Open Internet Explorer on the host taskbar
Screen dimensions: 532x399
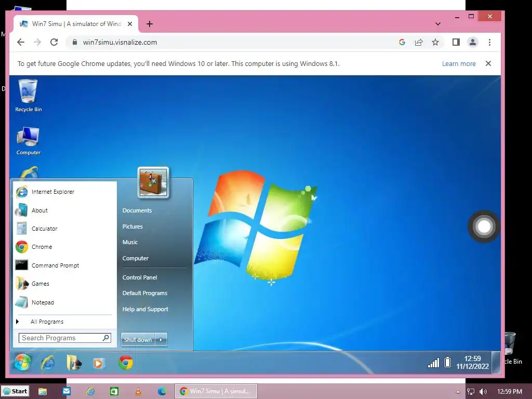click(x=90, y=391)
